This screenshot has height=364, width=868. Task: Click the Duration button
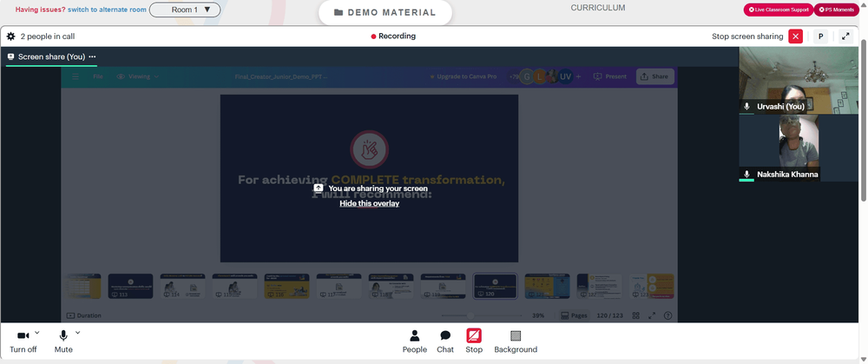coord(84,315)
